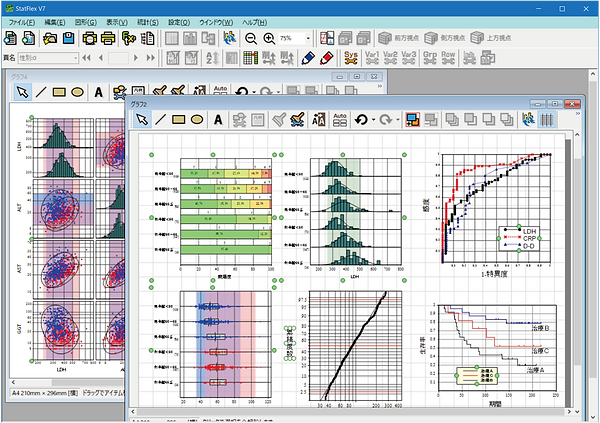Viewport: 600px width, 423px height.
Task: Open the 表示(V) menu
Action: pyautogui.click(x=116, y=23)
